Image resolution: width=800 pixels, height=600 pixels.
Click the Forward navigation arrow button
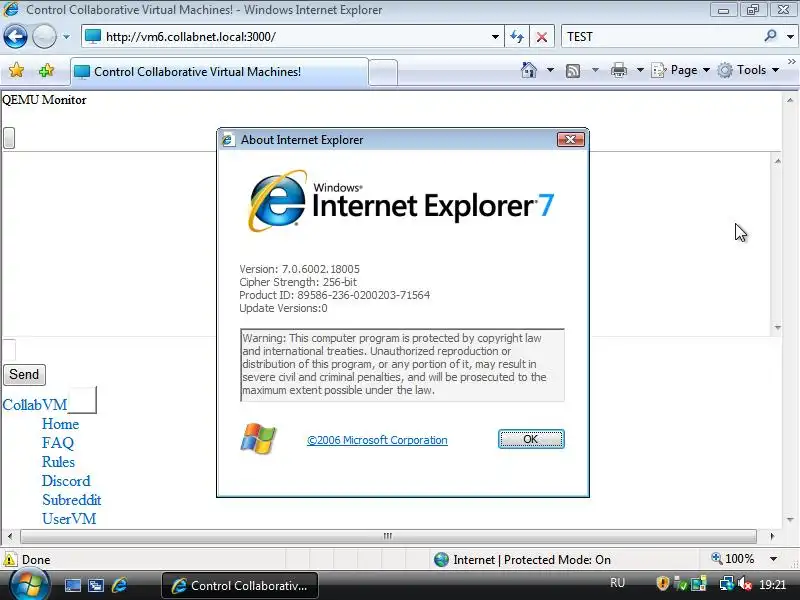[x=44, y=37]
